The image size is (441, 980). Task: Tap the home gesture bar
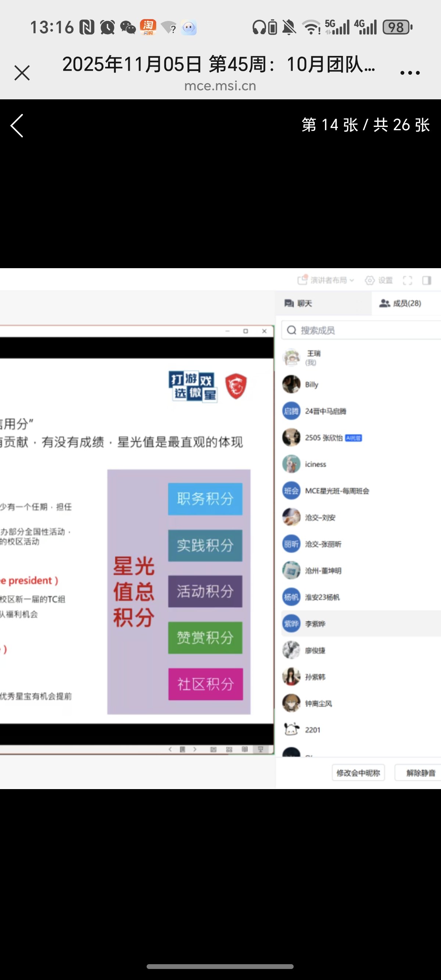pos(220,966)
